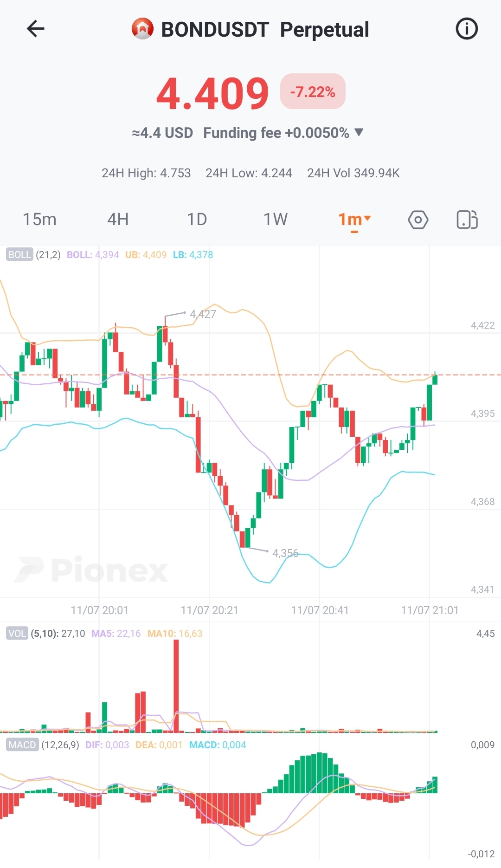501x868 pixels.
Task: Open the 1m interval dropdown
Action: pos(354,220)
